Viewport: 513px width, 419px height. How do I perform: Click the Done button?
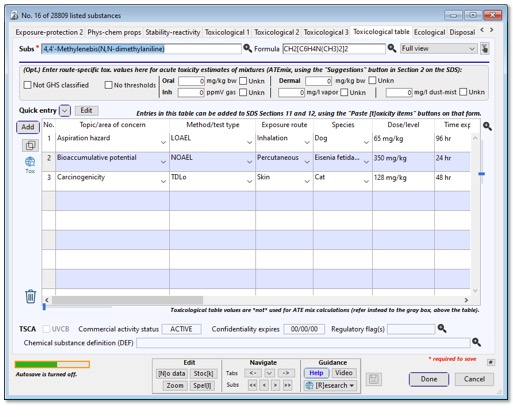pyautogui.click(x=429, y=379)
